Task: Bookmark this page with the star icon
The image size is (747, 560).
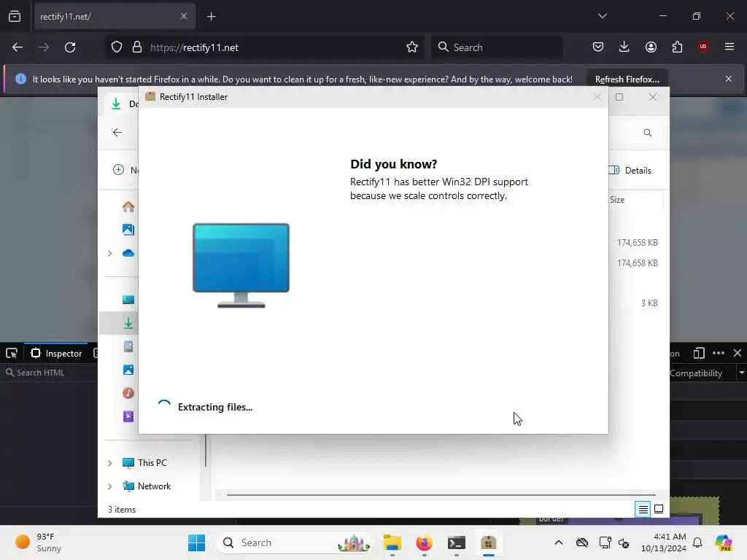Action: tap(412, 47)
